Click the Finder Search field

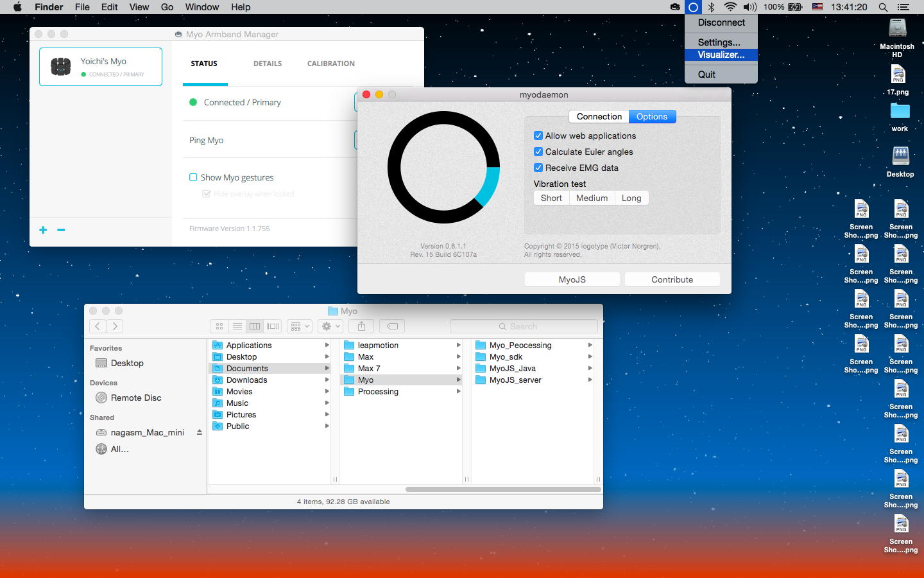(524, 326)
